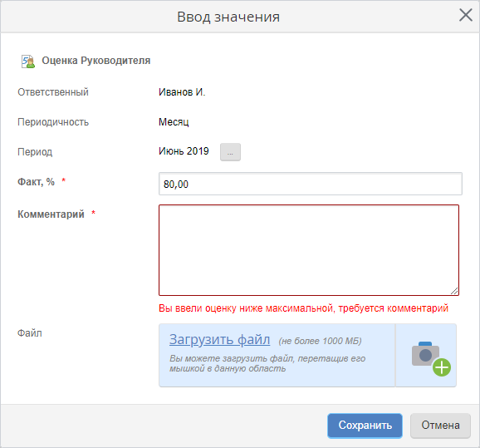Click inside the Комментарий text area
This screenshot has height=448, width=480.
(309, 250)
